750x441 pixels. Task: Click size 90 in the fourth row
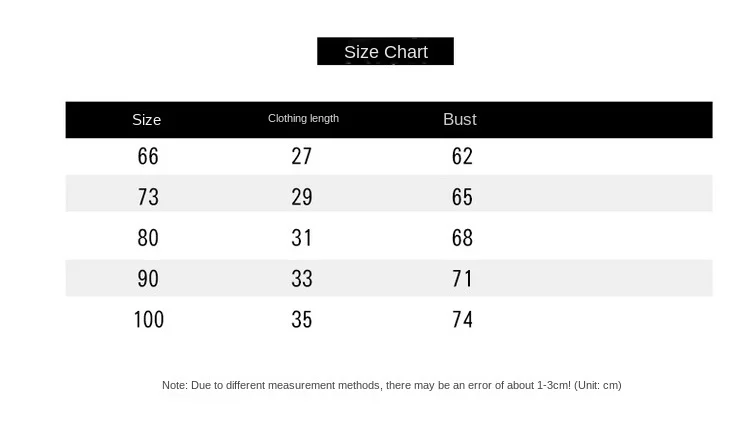148,278
